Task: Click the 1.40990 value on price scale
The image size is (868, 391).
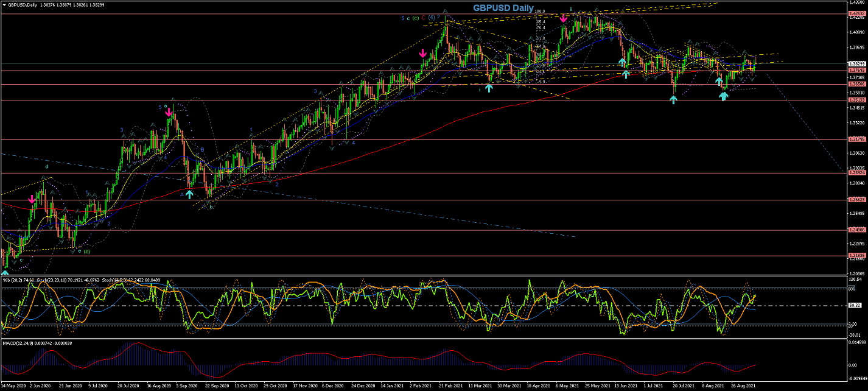Action: (x=856, y=32)
